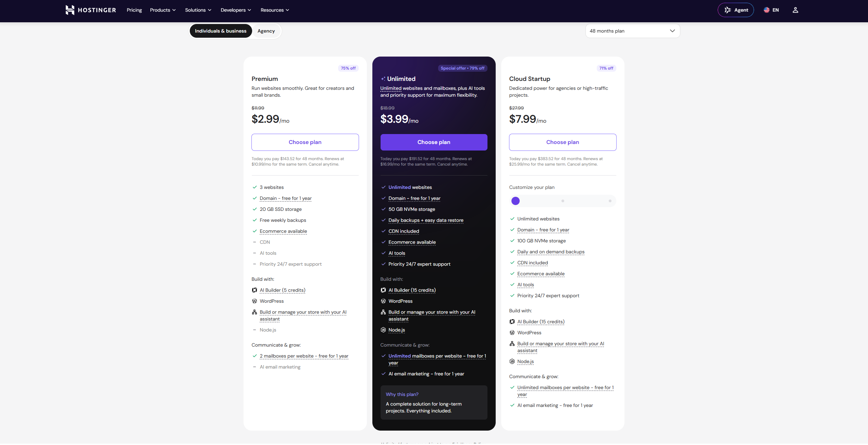
Task: Choose the Premium plan
Action: point(305,142)
